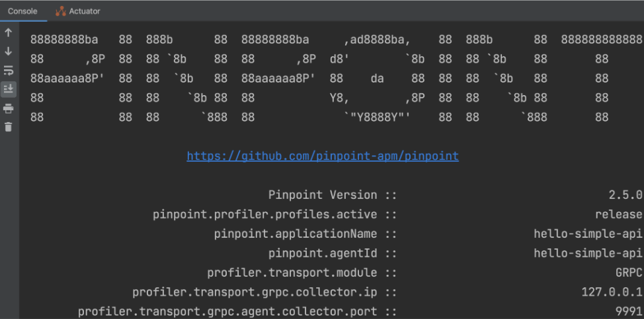This screenshot has width=644, height=319.
Task: Click profiler.transport.module property
Action: click(292, 273)
